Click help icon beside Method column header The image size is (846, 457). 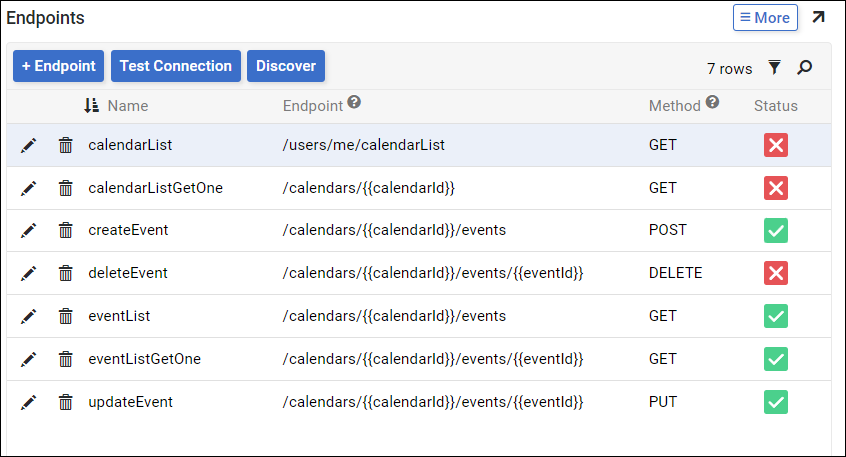712,103
